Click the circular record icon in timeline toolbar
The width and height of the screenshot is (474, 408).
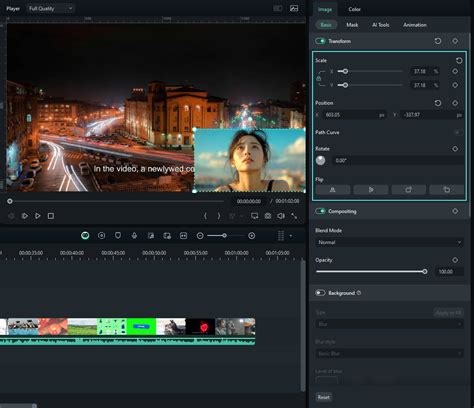[x=102, y=236]
